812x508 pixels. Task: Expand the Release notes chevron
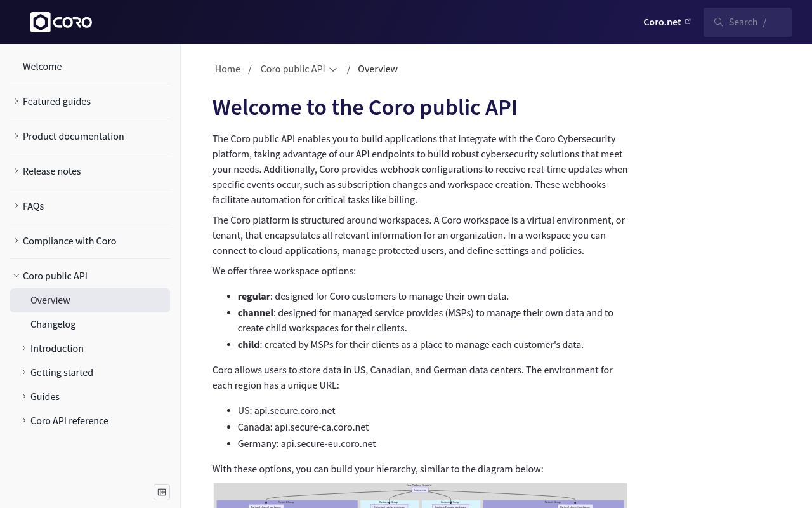click(x=16, y=171)
